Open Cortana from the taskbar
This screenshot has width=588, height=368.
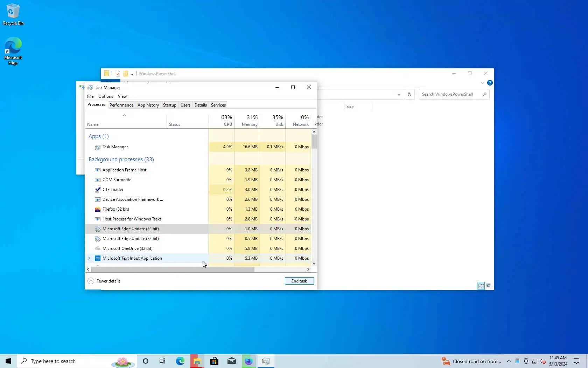coord(146,361)
